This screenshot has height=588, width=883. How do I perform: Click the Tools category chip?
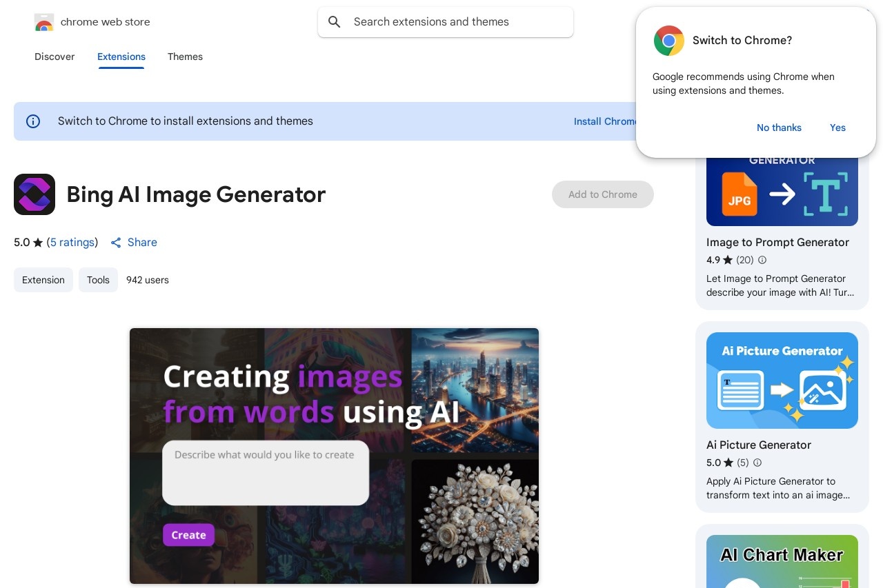click(x=98, y=280)
